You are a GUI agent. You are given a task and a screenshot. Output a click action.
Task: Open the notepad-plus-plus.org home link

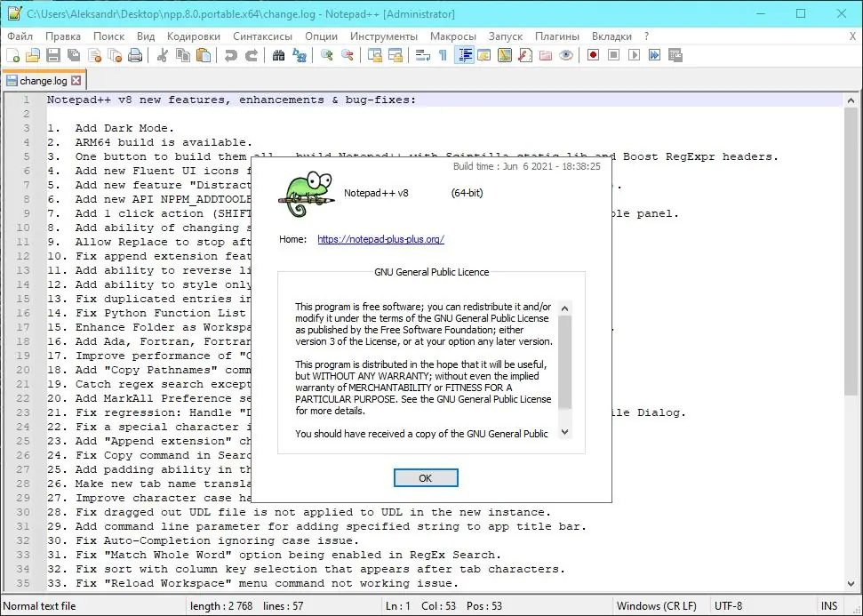[x=380, y=238]
